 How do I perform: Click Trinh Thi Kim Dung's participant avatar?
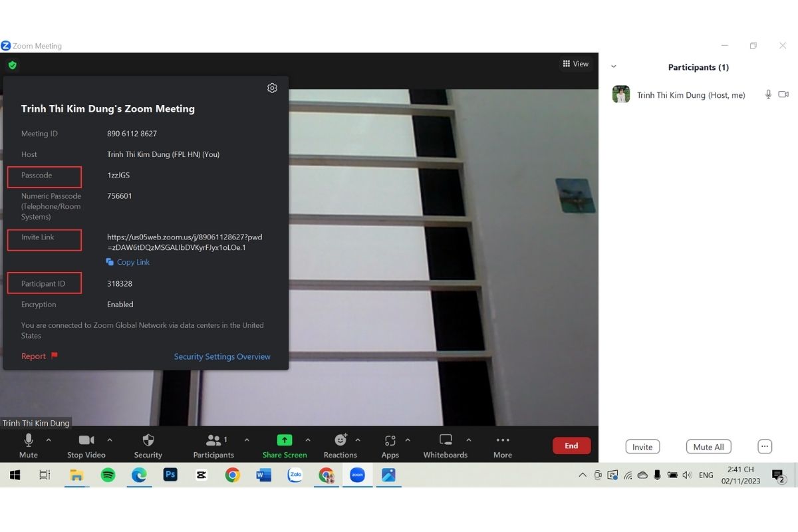pyautogui.click(x=621, y=94)
